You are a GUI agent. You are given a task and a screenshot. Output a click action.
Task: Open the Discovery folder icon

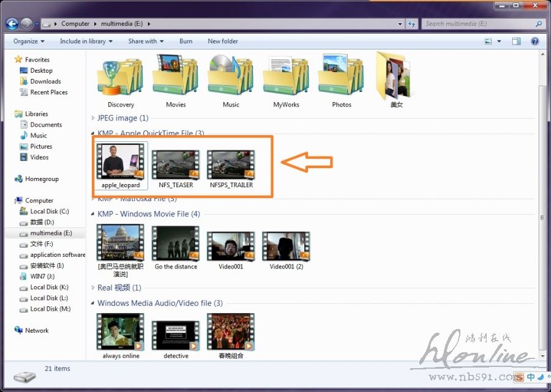[121, 78]
